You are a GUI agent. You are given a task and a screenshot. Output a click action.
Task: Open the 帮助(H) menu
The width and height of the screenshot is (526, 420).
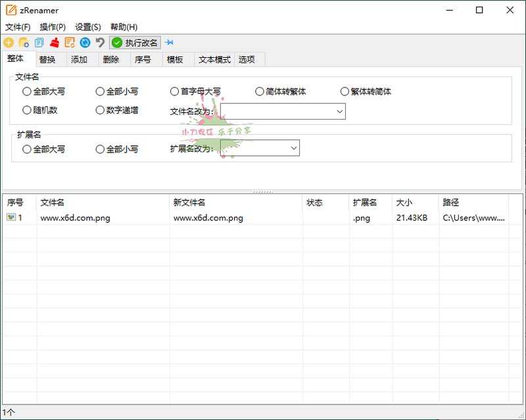(124, 27)
